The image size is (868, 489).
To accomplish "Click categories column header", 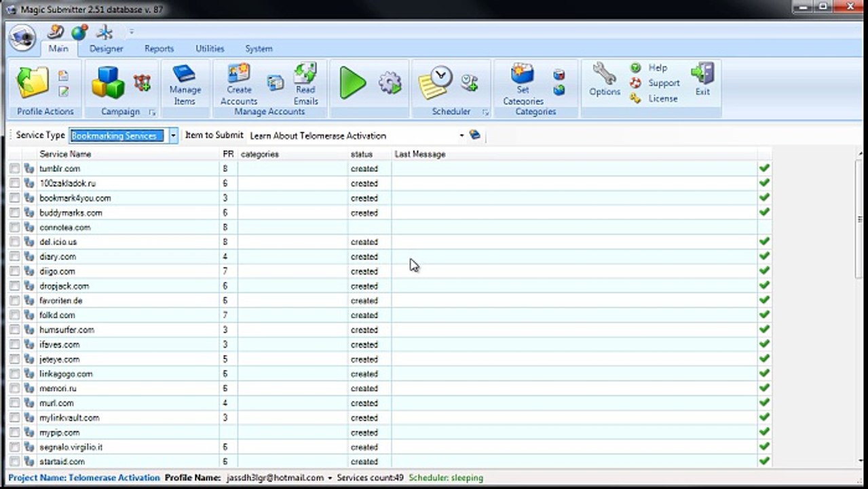I will (x=293, y=154).
